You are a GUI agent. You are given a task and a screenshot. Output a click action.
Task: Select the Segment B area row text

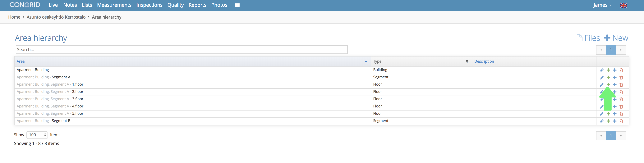coord(44,121)
